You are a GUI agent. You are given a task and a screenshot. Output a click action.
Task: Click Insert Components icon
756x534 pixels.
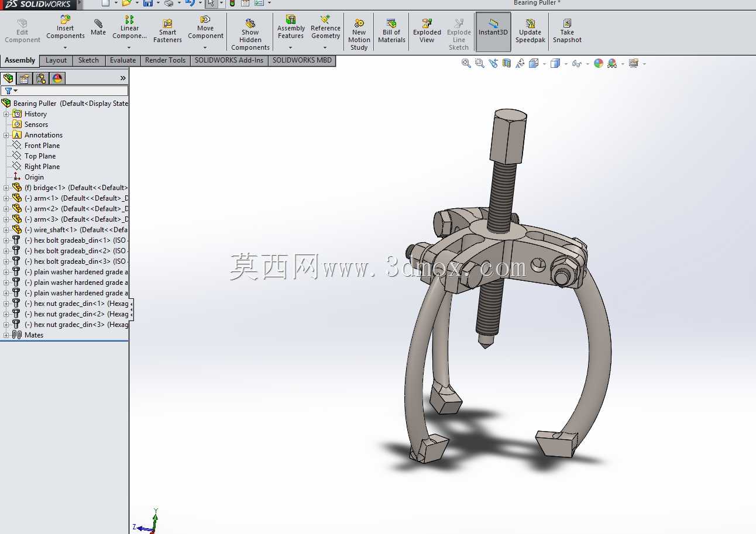click(66, 20)
